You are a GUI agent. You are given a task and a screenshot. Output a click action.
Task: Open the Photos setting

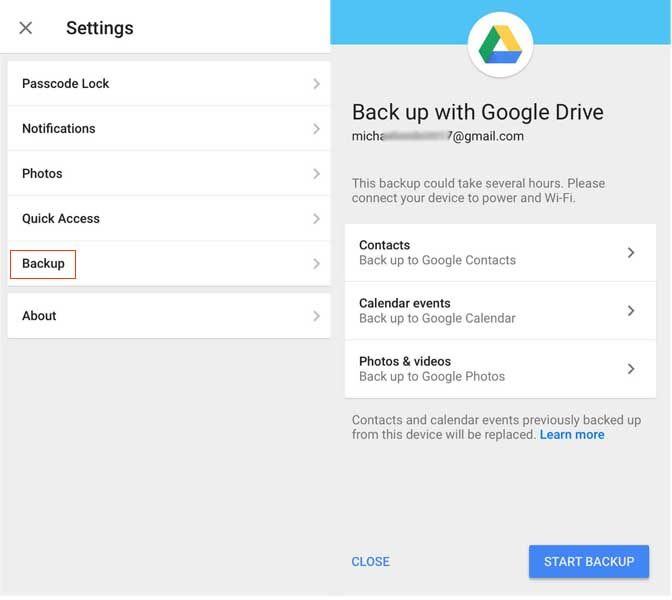(169, 174)
